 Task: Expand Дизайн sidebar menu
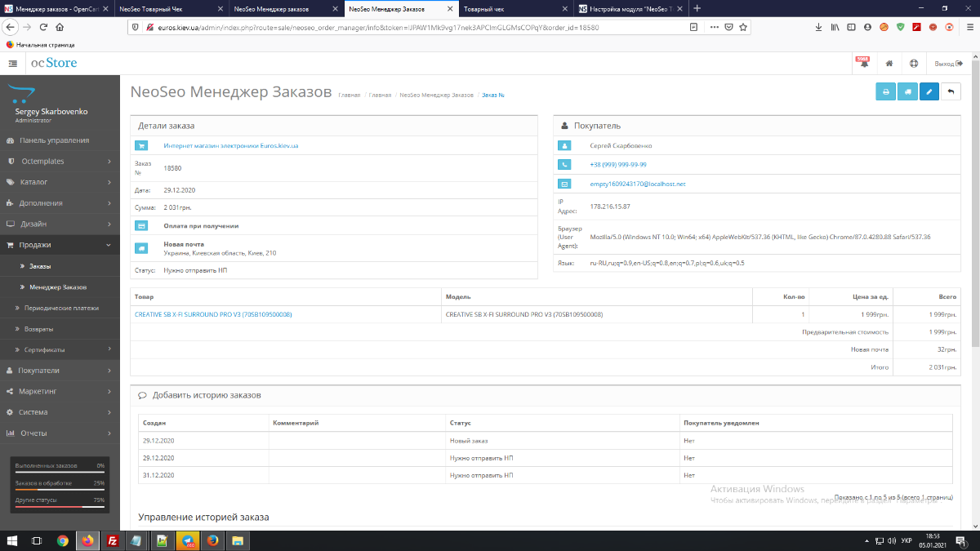click(60, 224)
